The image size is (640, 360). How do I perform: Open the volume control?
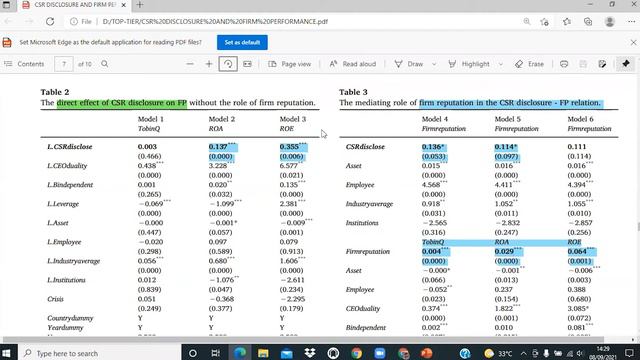pyautogui.click(x=580, y=353)
